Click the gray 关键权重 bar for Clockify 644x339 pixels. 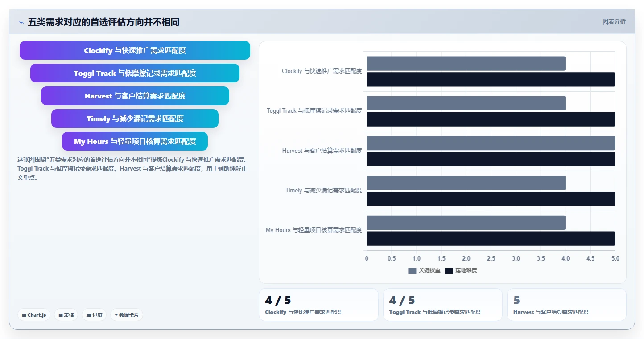pos(466,63)
